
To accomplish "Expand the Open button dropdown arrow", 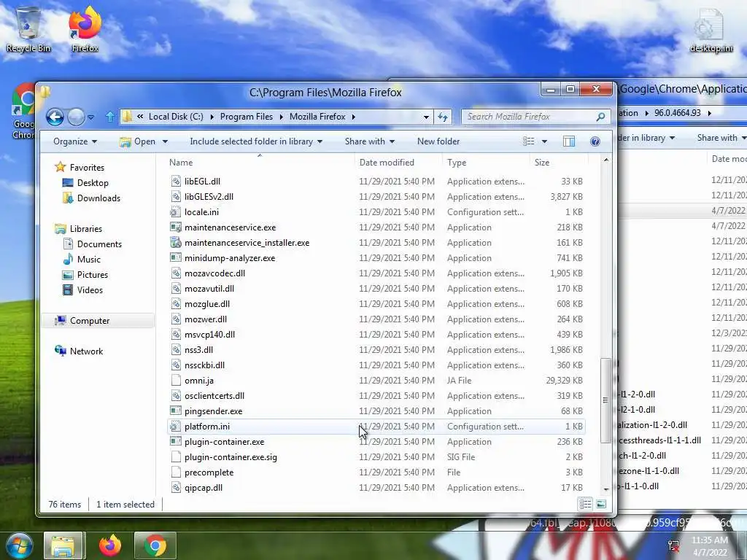I will click(165, 141).
